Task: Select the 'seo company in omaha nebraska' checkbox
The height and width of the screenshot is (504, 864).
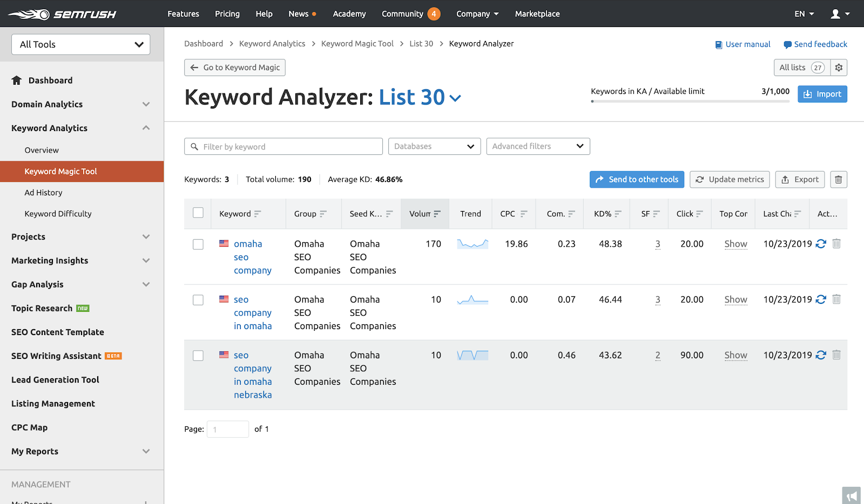Action: click(198, 356)
